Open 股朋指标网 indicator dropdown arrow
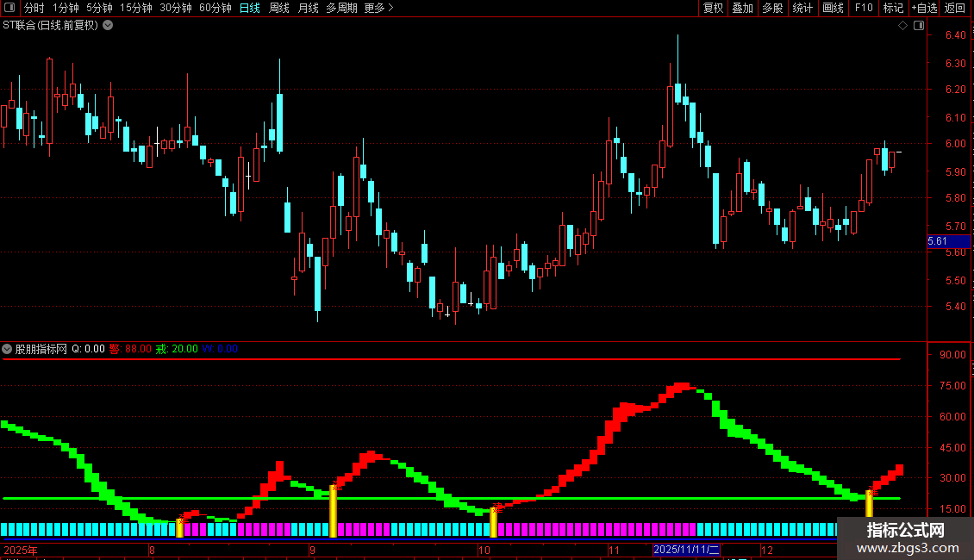 pyautogui.click(x=7, y=349)
